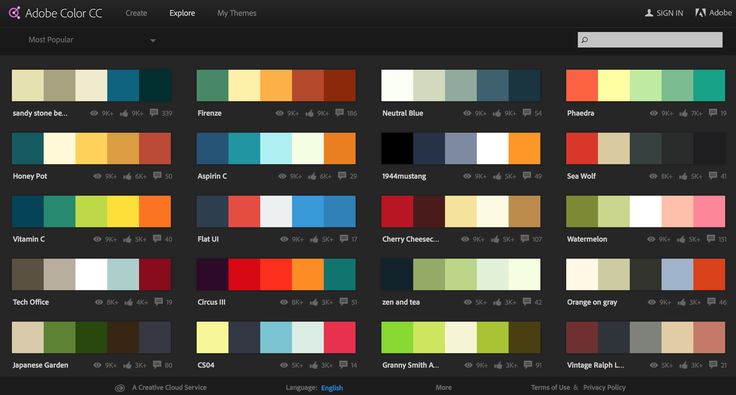Click the Creative Cloud Service eye icon
This screenshot has height=395, width=736.
click(x=120, y=387)
